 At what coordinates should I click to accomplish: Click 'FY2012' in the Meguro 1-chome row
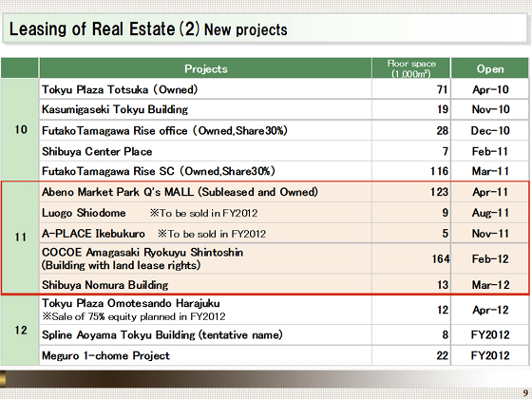(x=490, y=355)
